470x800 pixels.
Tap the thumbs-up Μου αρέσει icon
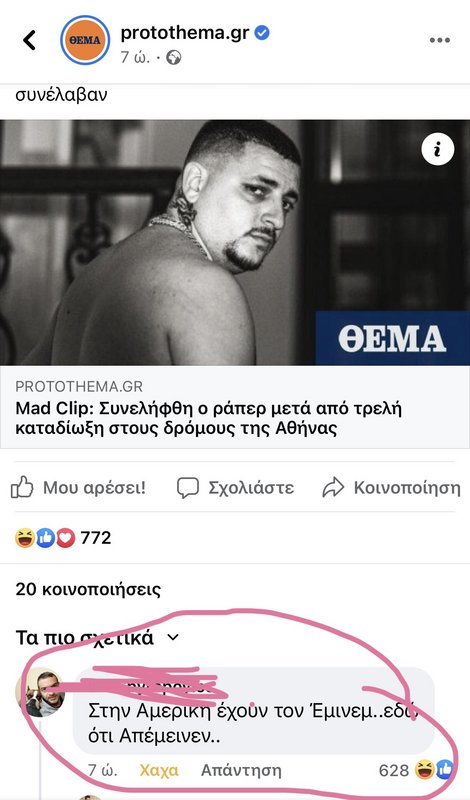click(22, 488)
